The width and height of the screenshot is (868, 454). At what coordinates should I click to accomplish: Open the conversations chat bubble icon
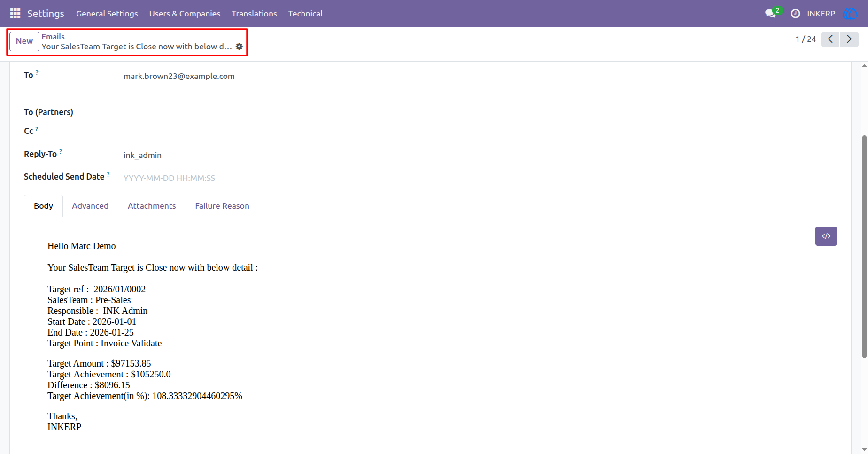point(770,14)
